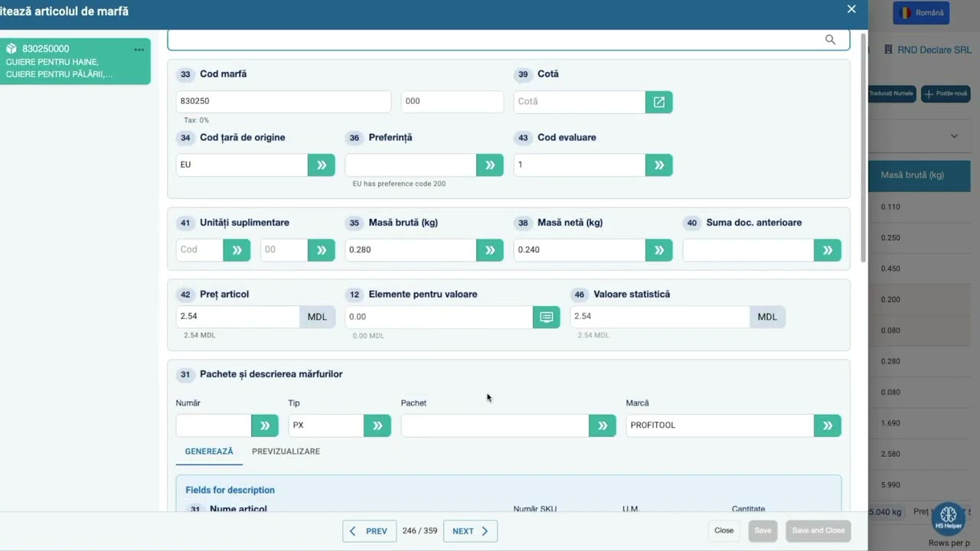The height and width of the screenshot is (551, 980).
Task: Switch to the PREVIZUALIZARE tab
Action: (286, 452)
